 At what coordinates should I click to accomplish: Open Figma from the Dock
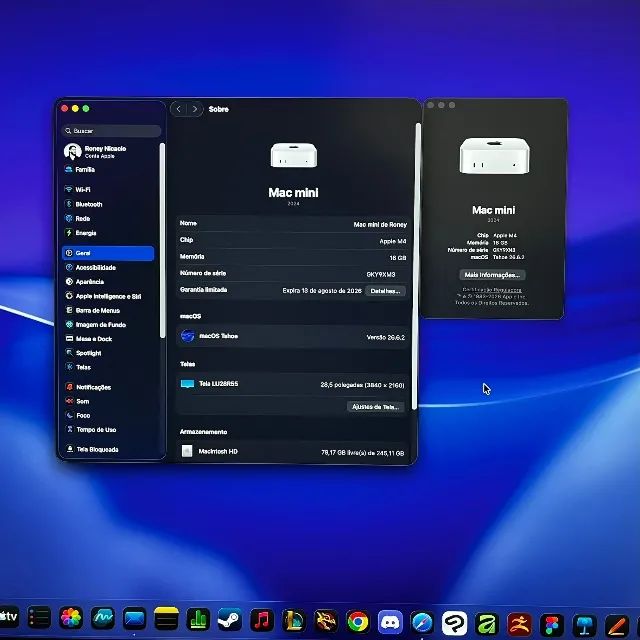click(x=552, y=624)
